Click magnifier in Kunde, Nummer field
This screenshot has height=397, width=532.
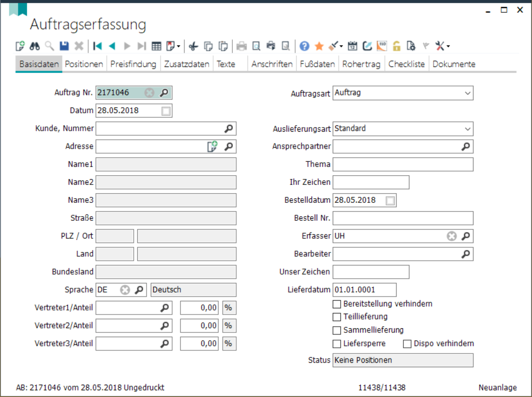point(229,129)
